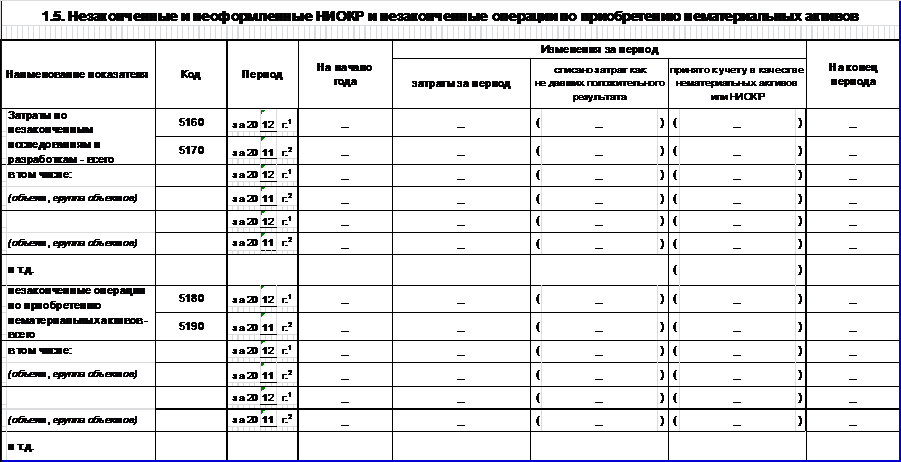Click the 'принято к учету' column header
This screenshot has width=901, height=462.
pyautogui.click(x=736, y=84)
